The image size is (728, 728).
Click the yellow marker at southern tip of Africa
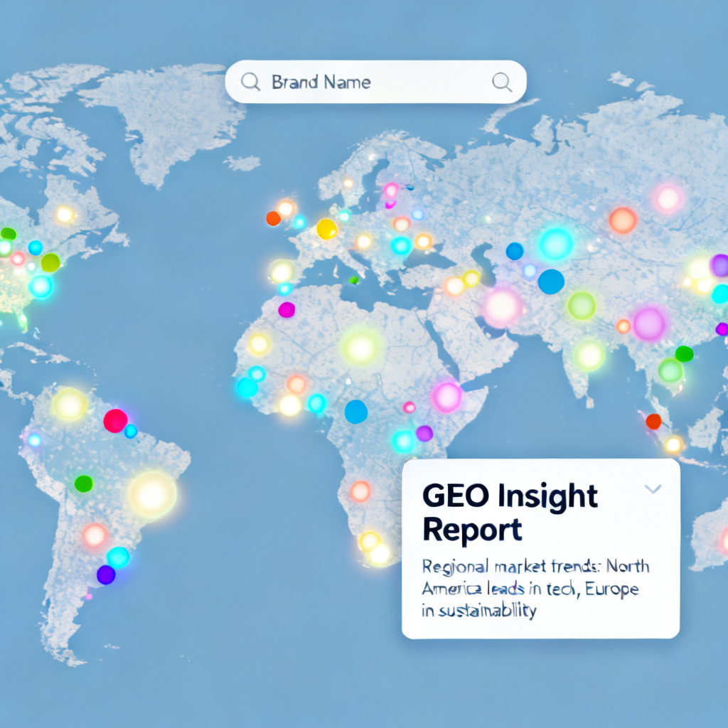coord(380,555)
